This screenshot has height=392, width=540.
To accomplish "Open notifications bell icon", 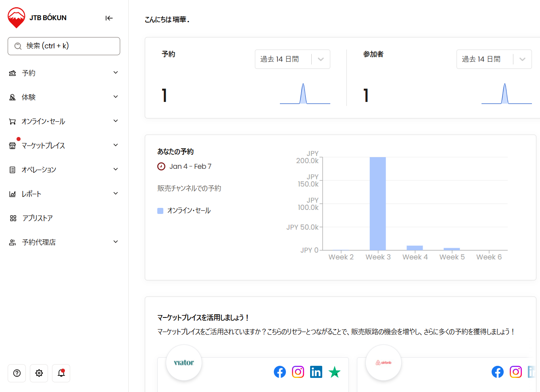I will (61, 373).
